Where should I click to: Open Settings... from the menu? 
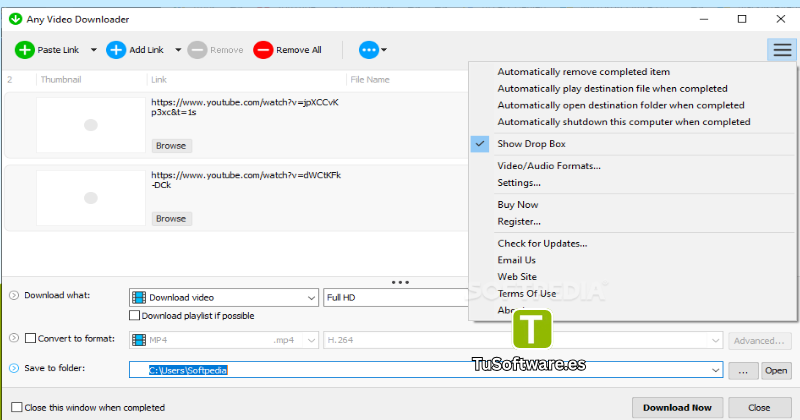(519, 183)
